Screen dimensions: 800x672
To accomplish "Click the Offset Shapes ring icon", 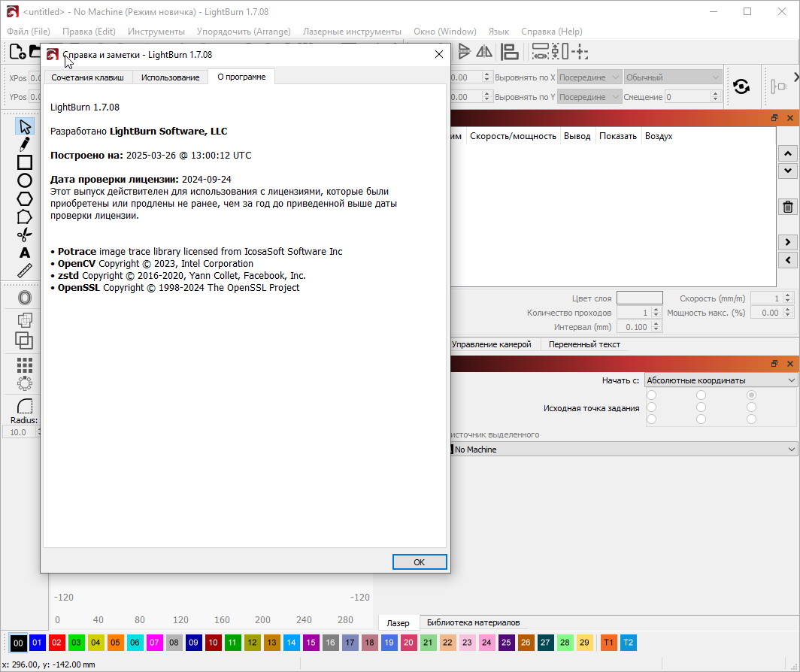I will [x=25, y=298].
